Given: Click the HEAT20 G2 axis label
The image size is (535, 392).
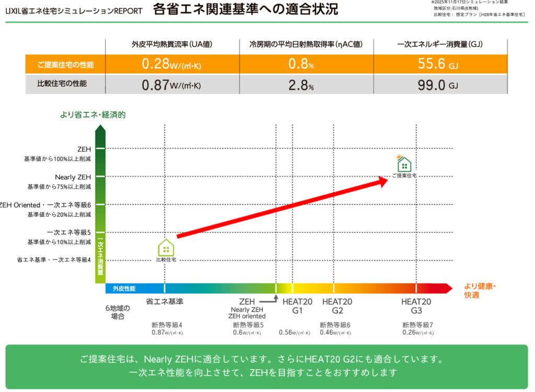Looking at the screenshot, I should click(337, 306).
